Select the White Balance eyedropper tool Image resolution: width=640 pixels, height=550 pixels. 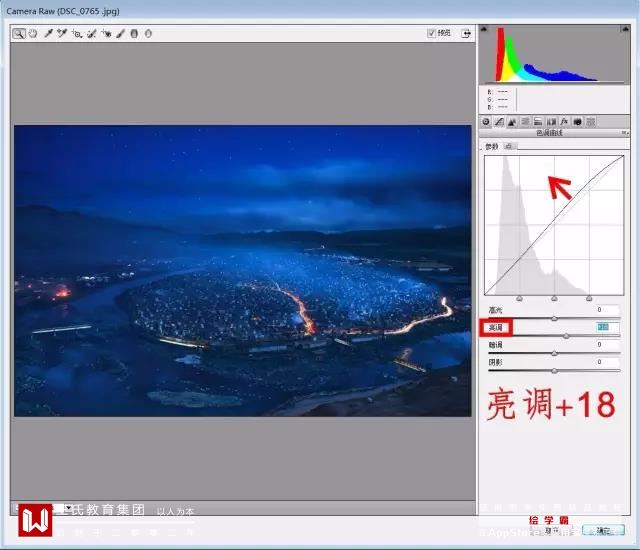[x=48, y=33]
